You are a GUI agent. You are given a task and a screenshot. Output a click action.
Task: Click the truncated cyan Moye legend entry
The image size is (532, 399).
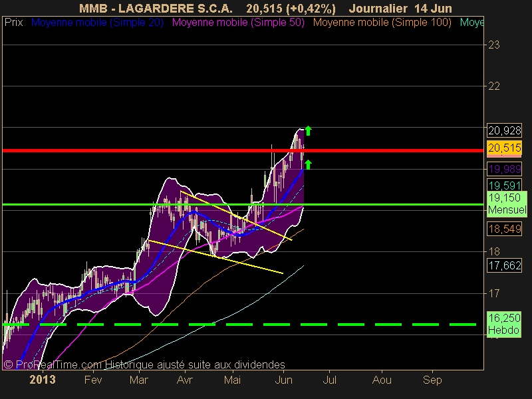pyautogui.click(x=471, y=23)
